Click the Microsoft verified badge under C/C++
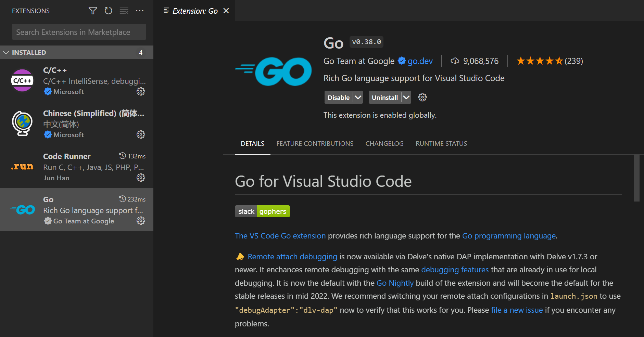 [x=48, y=91]
